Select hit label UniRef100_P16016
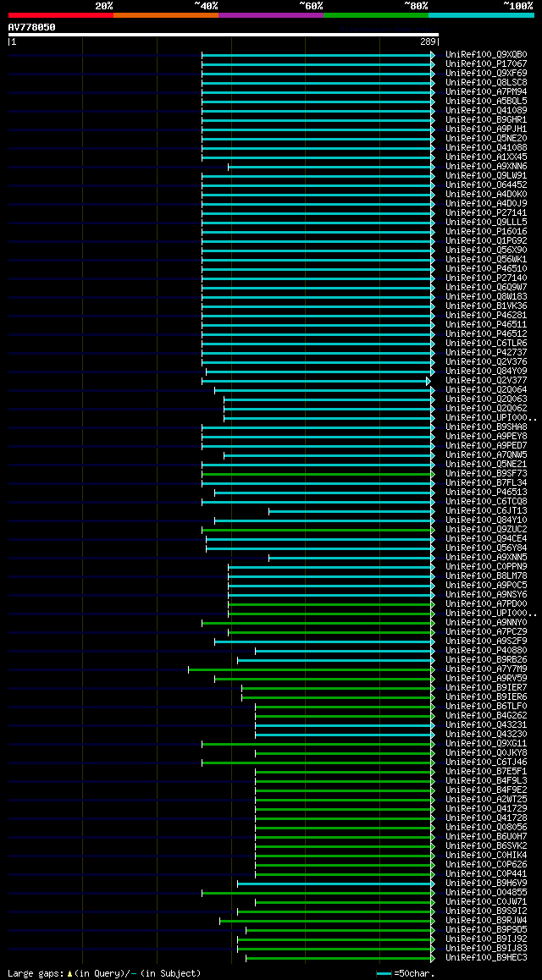 [x=486, y=231]
